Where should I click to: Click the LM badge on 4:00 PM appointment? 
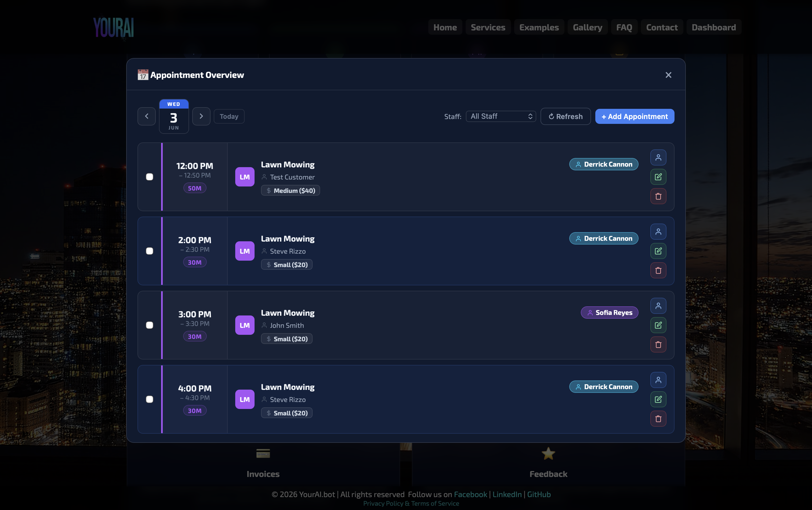(245, 399)
